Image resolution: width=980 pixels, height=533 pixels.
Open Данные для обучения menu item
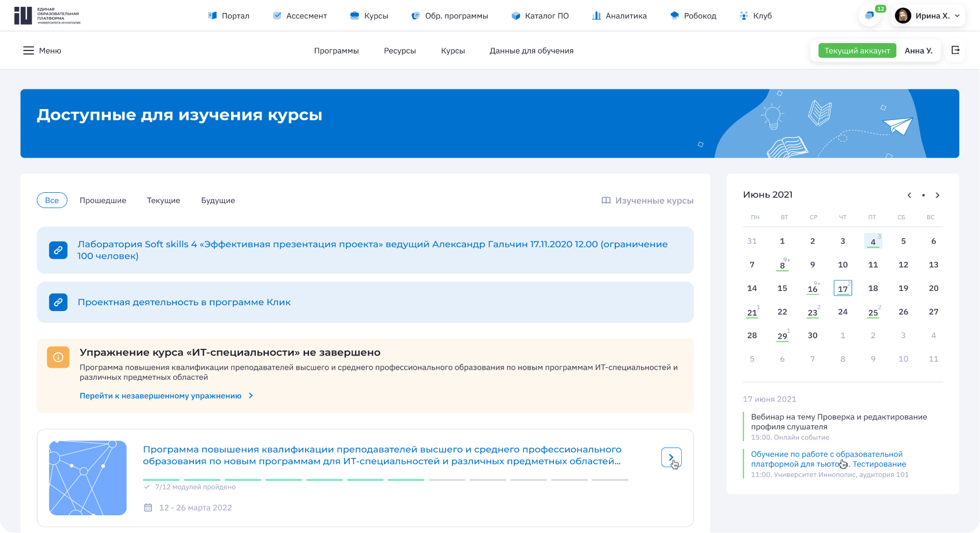[x=532, y=50]
